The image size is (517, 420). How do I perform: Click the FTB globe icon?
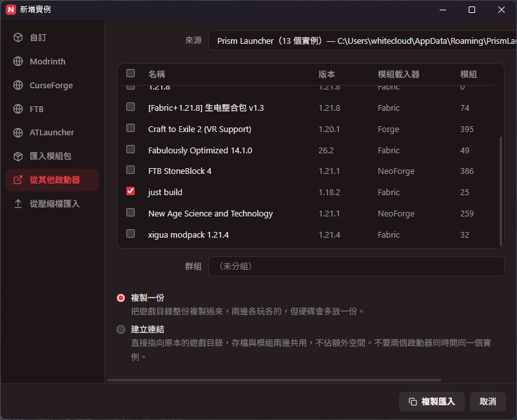click(x=18, y=109)
